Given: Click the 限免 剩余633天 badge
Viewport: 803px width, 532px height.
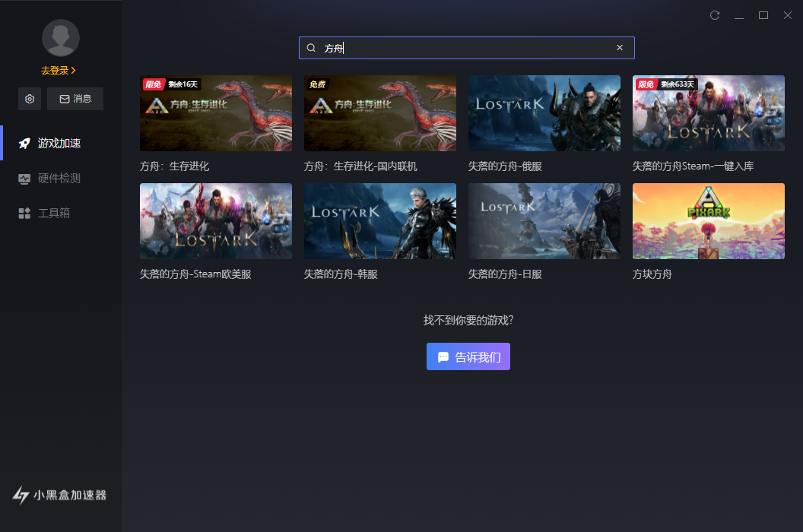Looking at the screenshot, I should (x=666, y=84).
